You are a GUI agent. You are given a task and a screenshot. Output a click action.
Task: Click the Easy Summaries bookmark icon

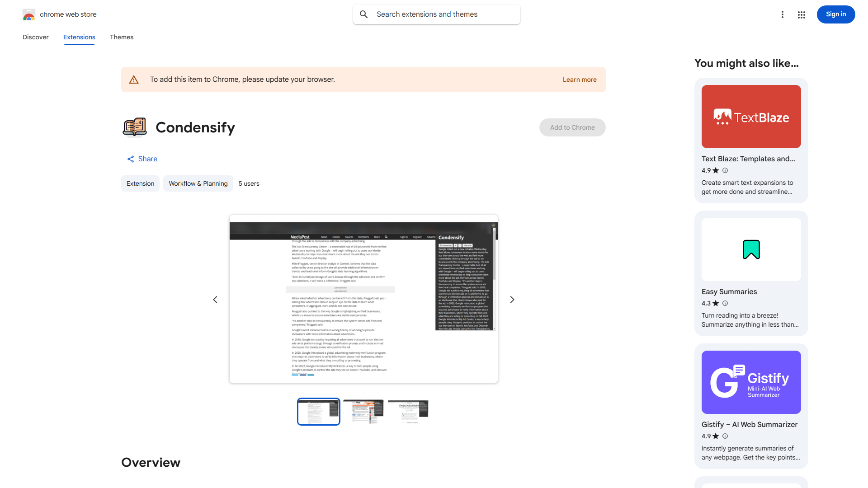pos(751,249)
